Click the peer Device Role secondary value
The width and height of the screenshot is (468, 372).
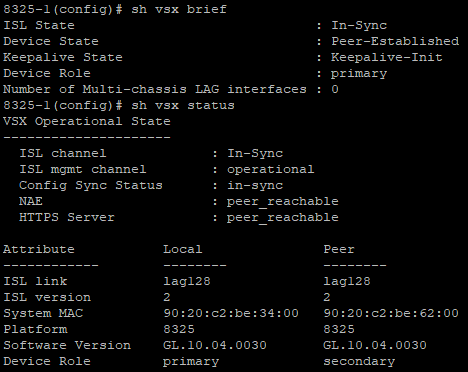click(359, 361)
